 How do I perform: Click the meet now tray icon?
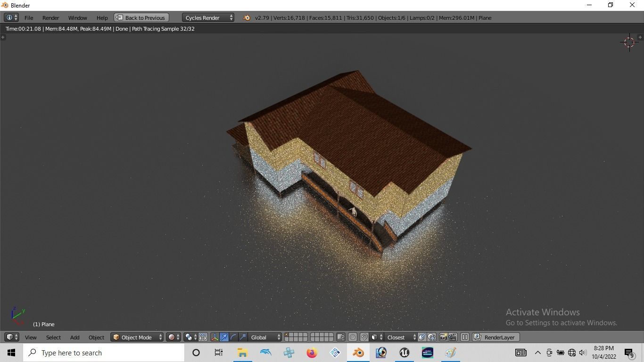[549, 353]
